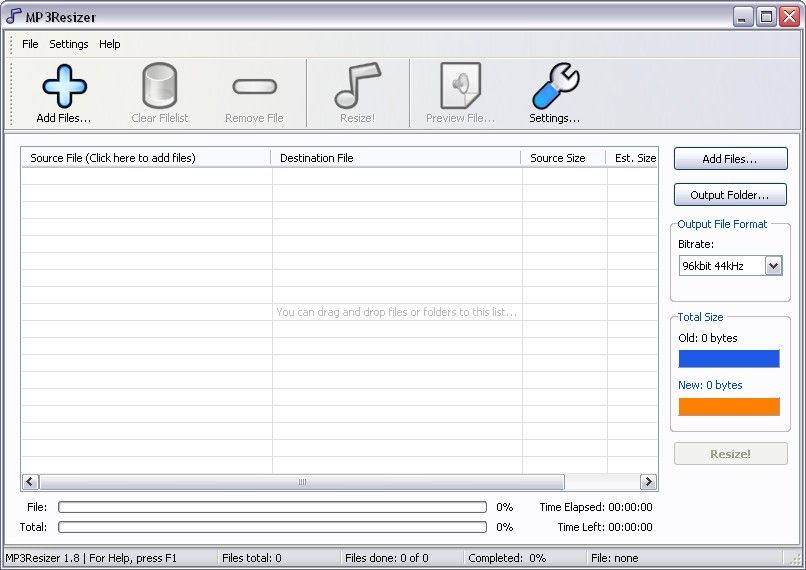Click the Total progress bar
806x570 pixels.
click(272, 527)
